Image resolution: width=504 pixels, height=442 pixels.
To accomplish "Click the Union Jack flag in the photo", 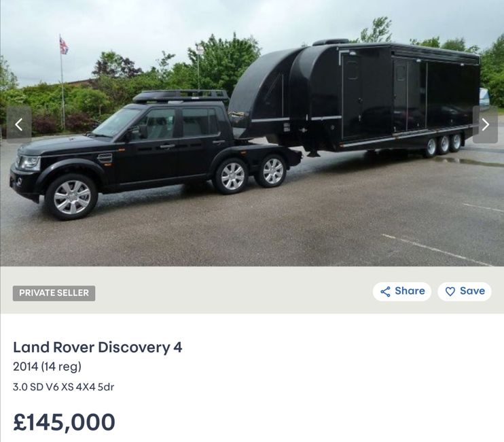I will pyautogui.click(x=64, y=46).
